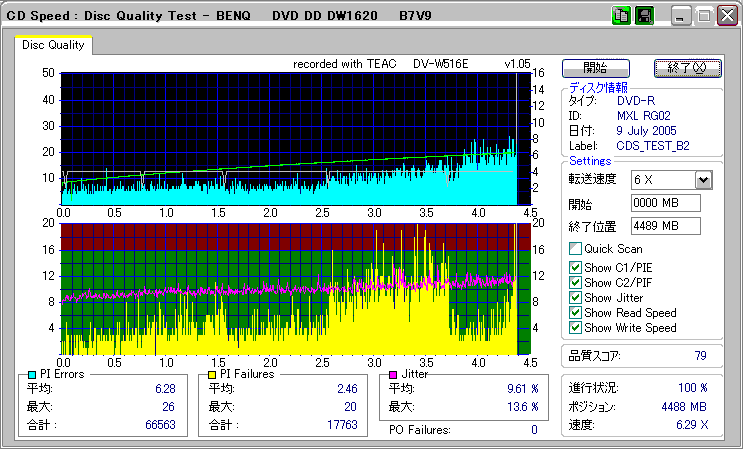Maximize the CD Speed window
This screenshot has width=743, height=449.
(704, 16)
